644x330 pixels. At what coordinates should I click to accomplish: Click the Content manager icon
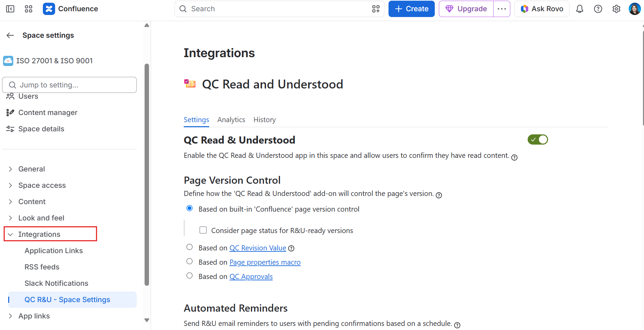pos(10,113)
